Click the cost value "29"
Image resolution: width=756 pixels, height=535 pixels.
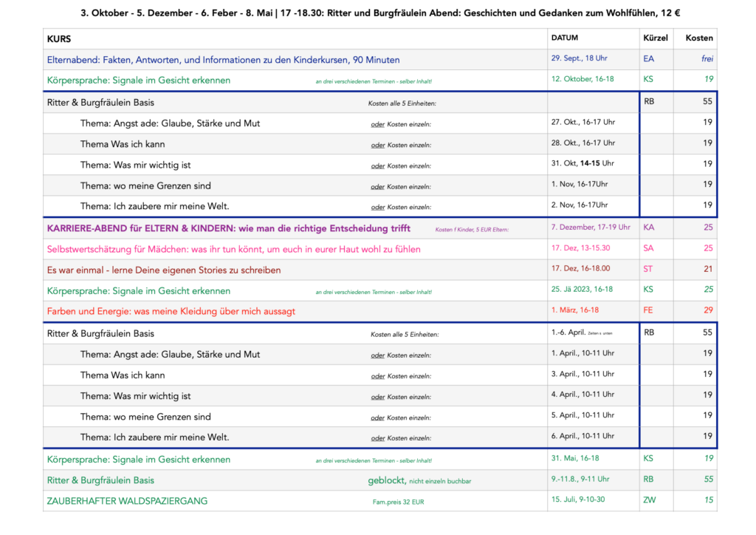click(x=708, y=310)
